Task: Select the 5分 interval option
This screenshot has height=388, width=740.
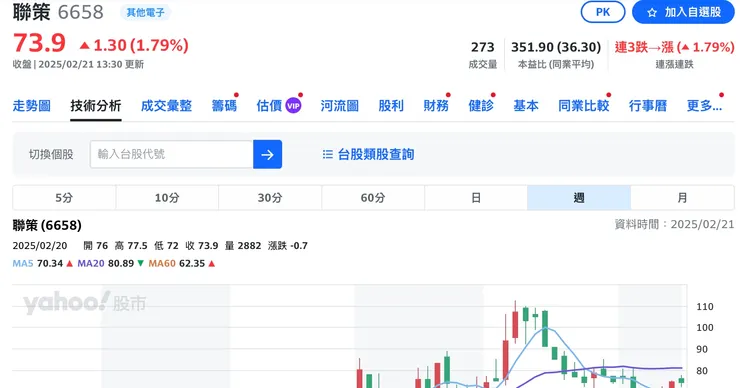Action: tap(64, 198)
